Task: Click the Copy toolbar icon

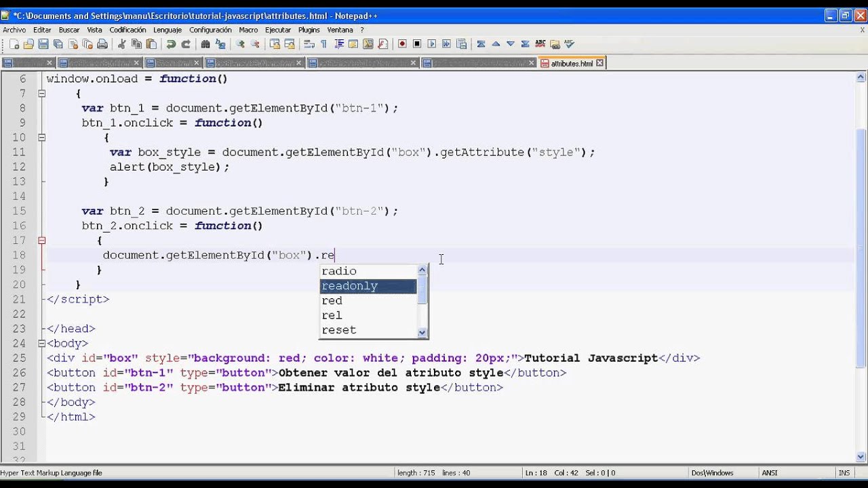Action: pyautogui.click(x=136, y=44)
